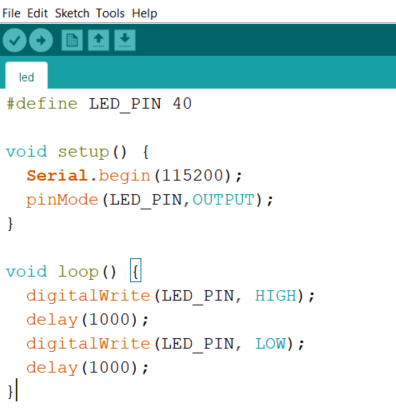Screen dimensions: 396x419
Task: Click the Verify checkmark button
Action: tap(14, 40)
